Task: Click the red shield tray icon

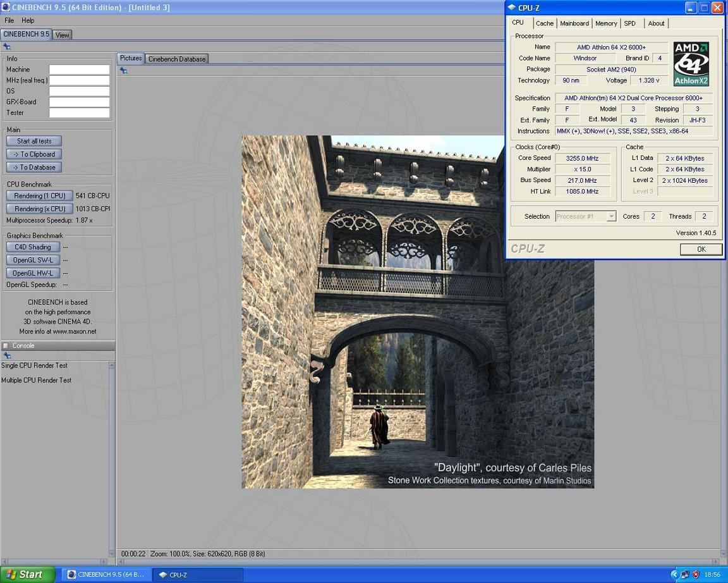Action: pyautogui.click(x=696, y=575)
